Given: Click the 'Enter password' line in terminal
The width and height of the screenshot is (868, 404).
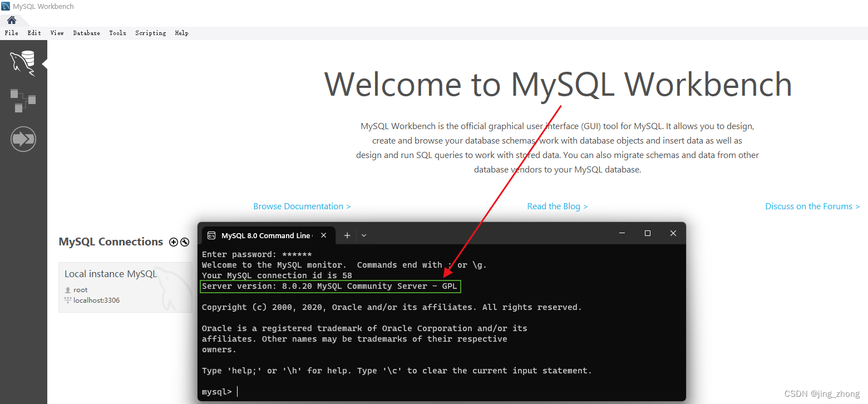Looking at the screenshot, I should pos(257,254).
